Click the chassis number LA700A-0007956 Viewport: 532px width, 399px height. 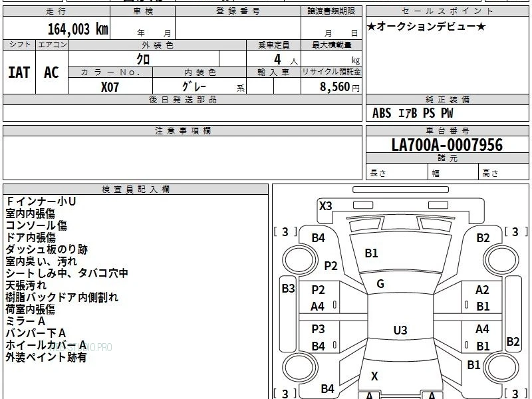(x=447, y=145)
